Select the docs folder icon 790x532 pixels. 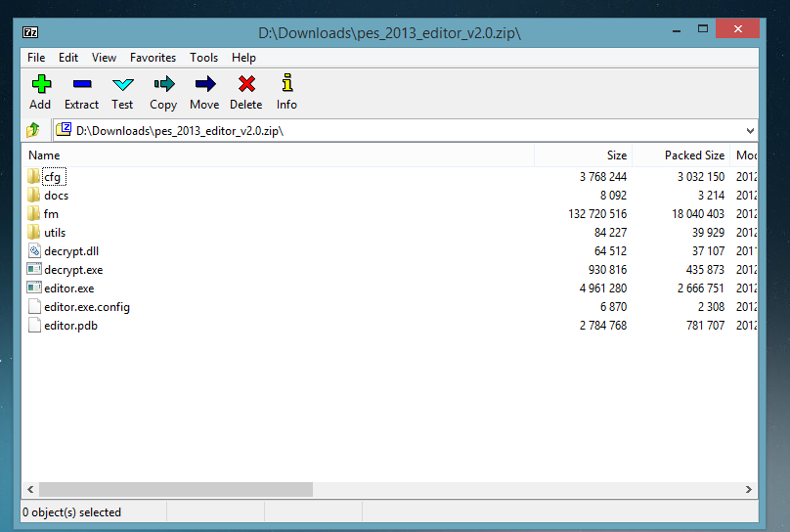click(34, 195)
